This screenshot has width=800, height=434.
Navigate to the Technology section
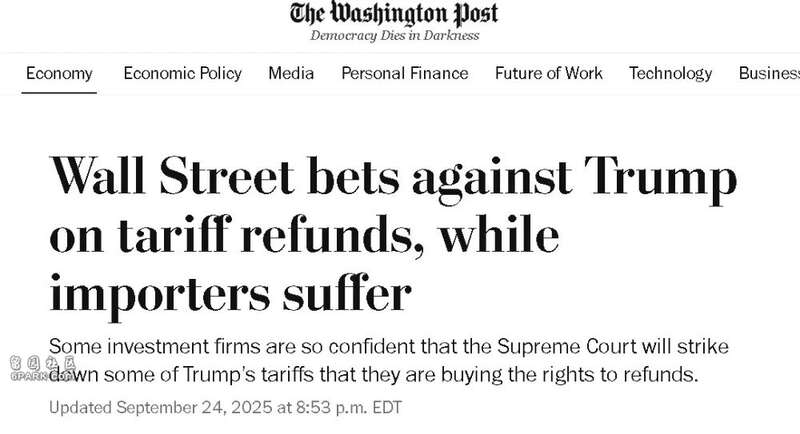pos(670,73)
